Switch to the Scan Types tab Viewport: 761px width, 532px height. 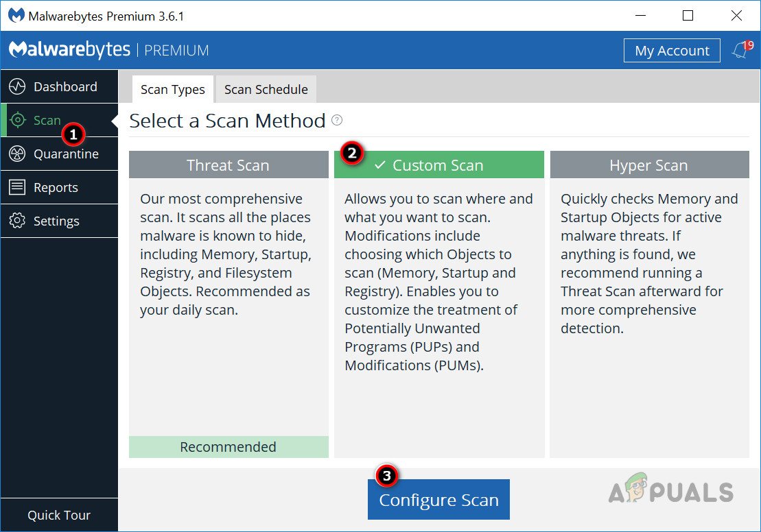[x=172, y=89]
